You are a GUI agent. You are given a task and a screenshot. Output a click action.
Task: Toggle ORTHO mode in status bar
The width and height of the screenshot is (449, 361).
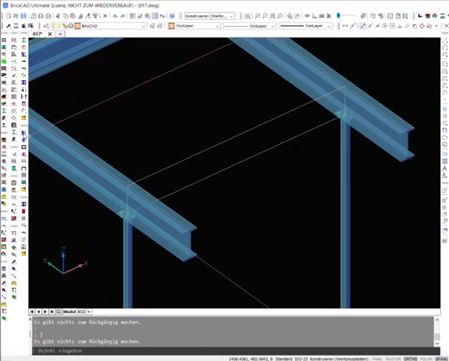click(x=410, y=359)
